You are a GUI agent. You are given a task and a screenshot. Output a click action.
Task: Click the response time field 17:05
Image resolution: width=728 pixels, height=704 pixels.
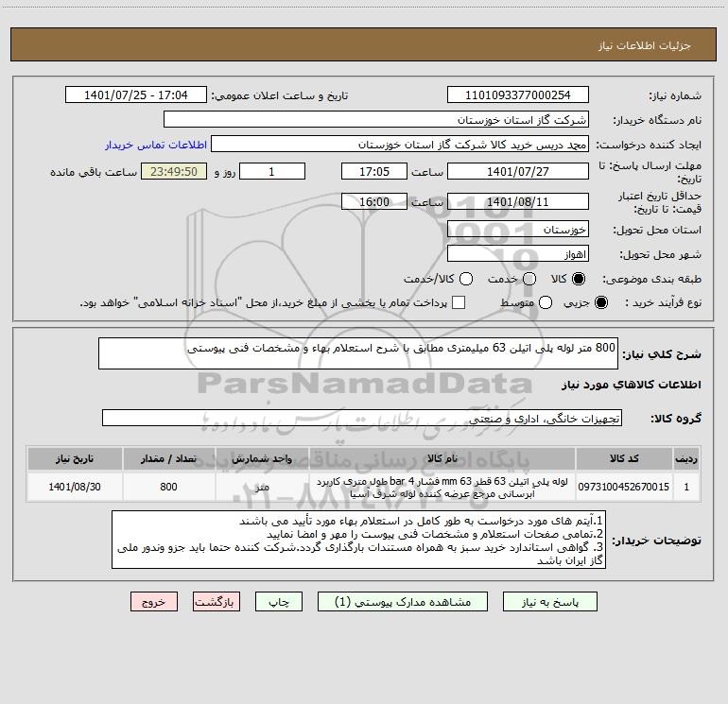coord(374,171)
